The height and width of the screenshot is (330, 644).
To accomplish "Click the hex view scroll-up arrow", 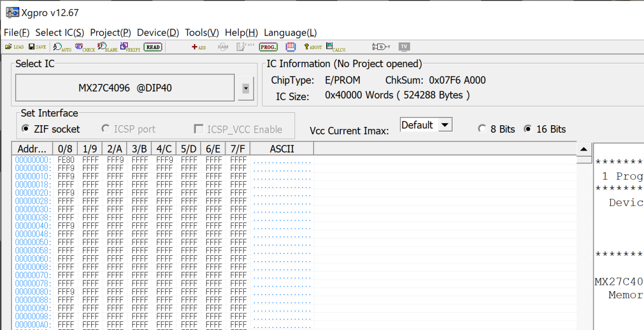I will [584, 149].
